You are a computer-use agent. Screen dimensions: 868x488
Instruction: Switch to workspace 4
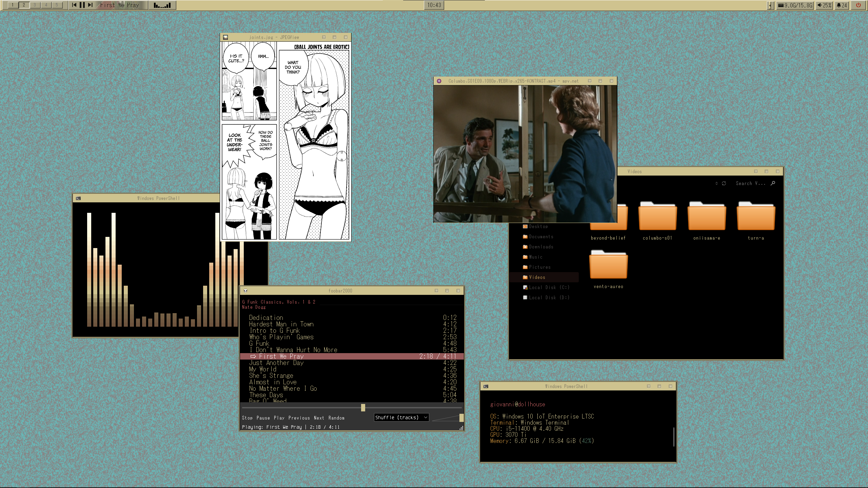click(x=46, y=5)
